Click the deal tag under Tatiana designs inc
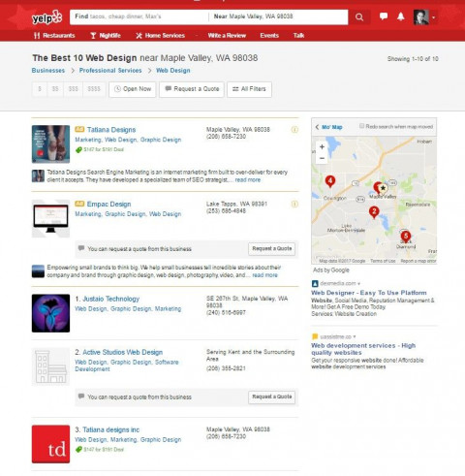 pos(100,450)
